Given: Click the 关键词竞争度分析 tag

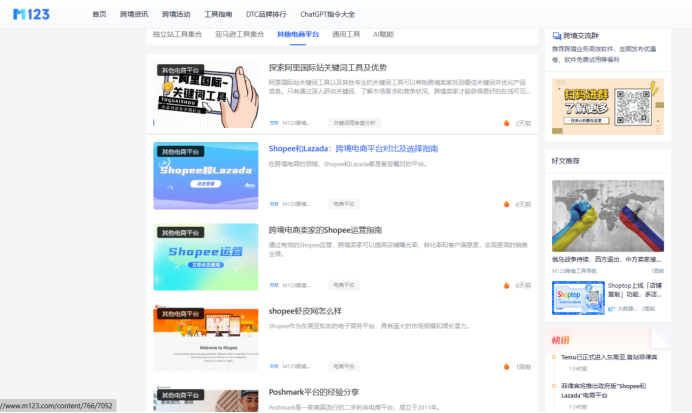Looking at the screenshot, I should point(354,123).
